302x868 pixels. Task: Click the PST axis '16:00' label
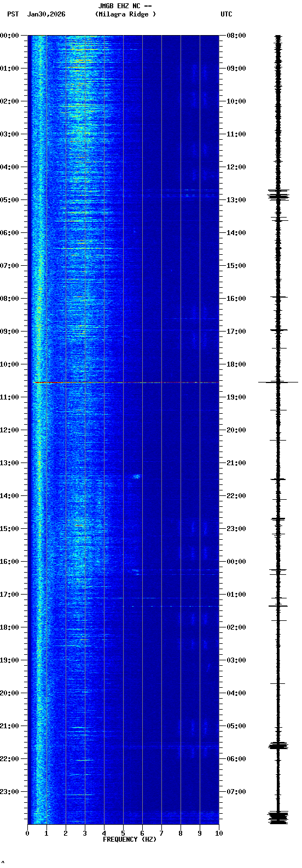pyautogui.click(x=9, y=562)
